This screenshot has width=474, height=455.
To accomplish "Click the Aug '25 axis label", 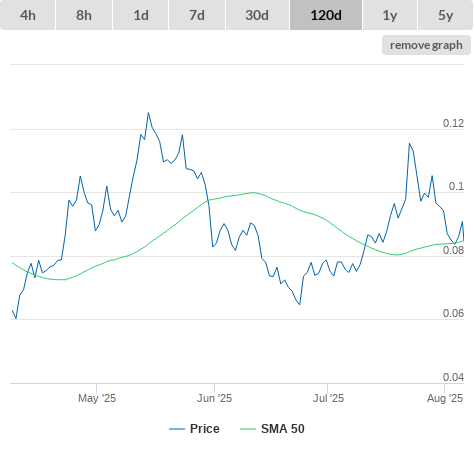I will click(x=445, y=398).
